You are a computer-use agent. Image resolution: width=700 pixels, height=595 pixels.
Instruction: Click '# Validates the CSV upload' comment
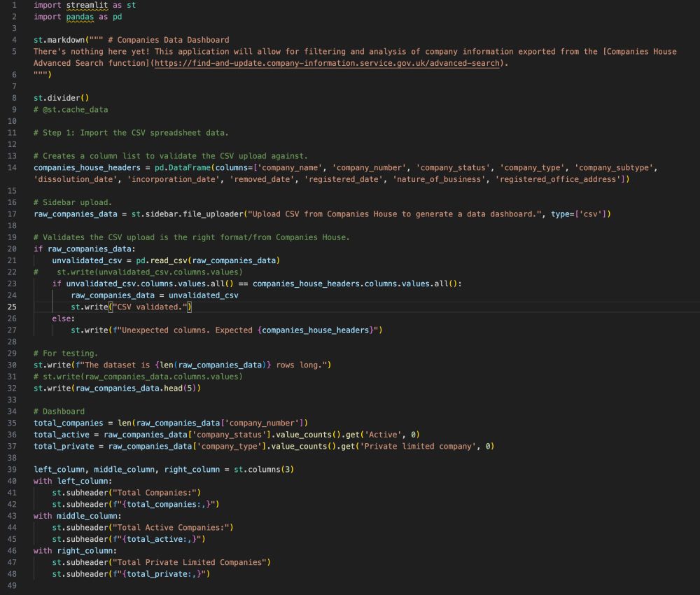(x=192, y=237)
